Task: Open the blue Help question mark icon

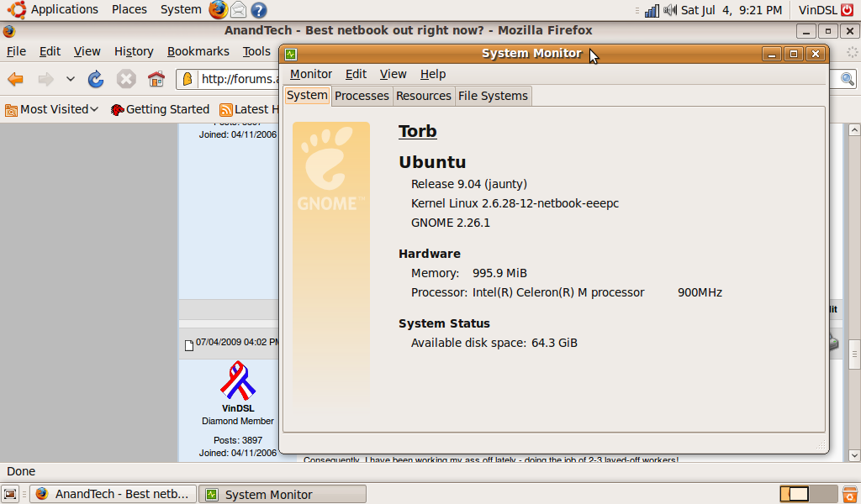Action: click(259, 10)
